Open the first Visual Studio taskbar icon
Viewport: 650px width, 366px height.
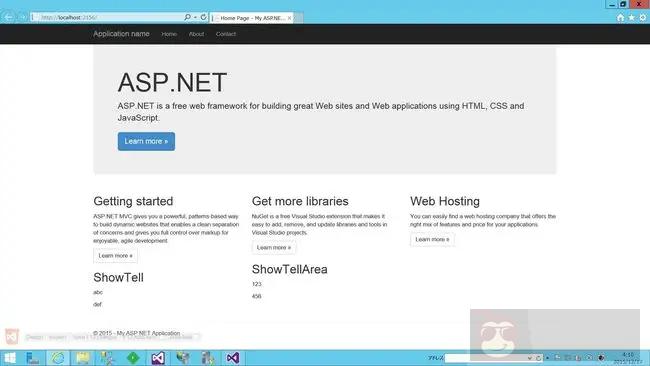pyautogui.click(x=158, y=358)
